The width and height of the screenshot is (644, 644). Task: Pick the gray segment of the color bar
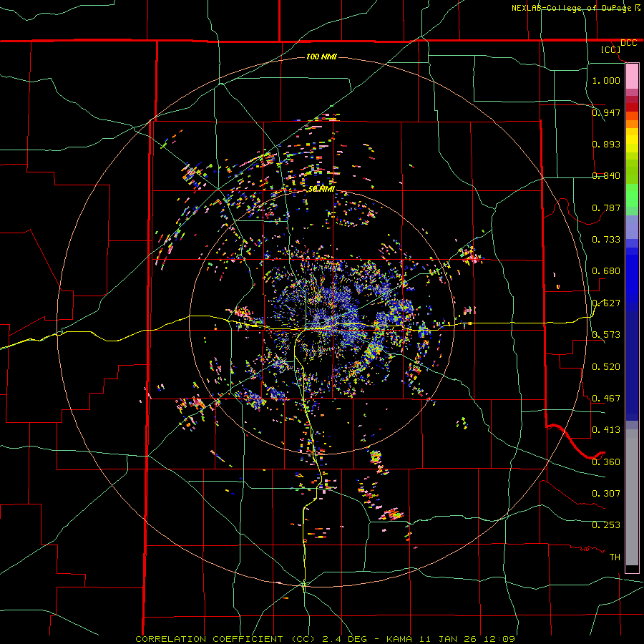tap(632, 497)
